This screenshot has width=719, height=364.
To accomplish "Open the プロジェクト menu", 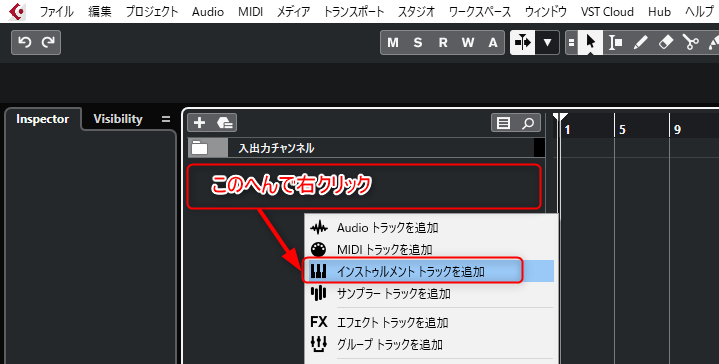I will click(152, 11).
